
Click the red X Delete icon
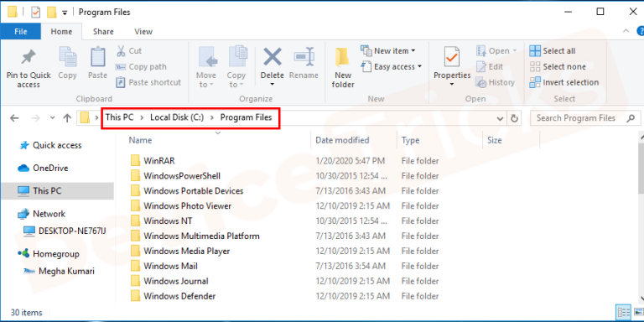click(273, 57)
